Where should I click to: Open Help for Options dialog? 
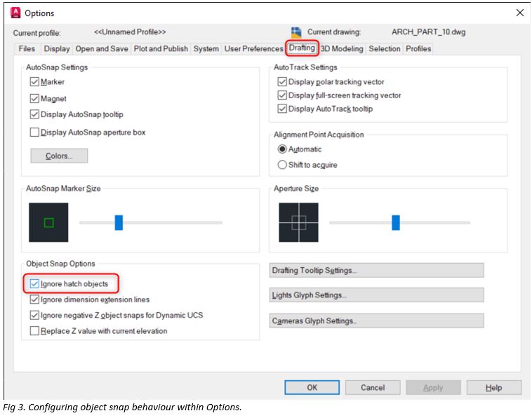tap(494, 387)
